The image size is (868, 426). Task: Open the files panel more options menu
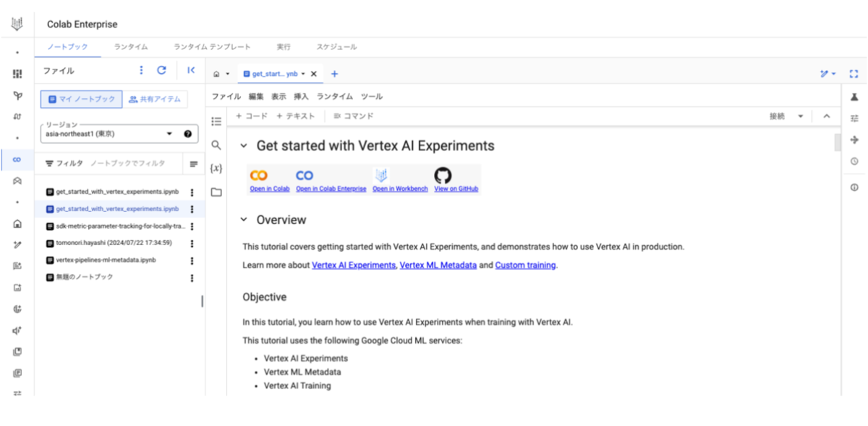coord(141,70)
